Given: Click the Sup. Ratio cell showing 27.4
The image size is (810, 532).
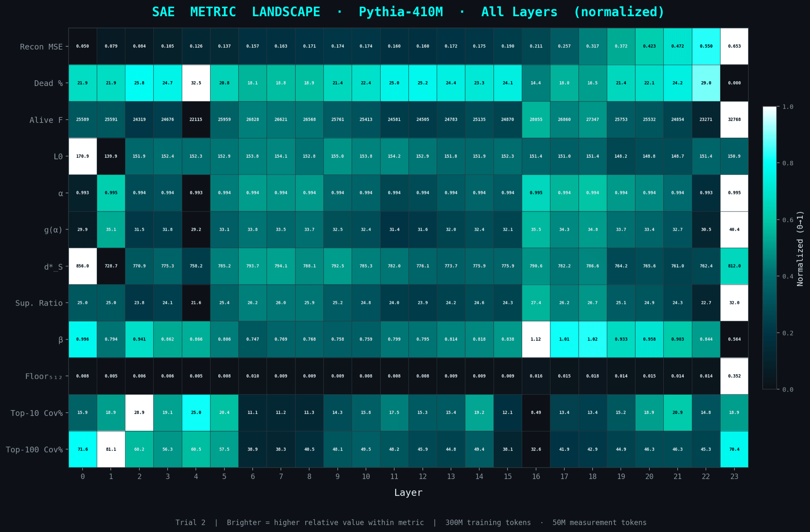Looking at the screenshot, I should (536, 303).
